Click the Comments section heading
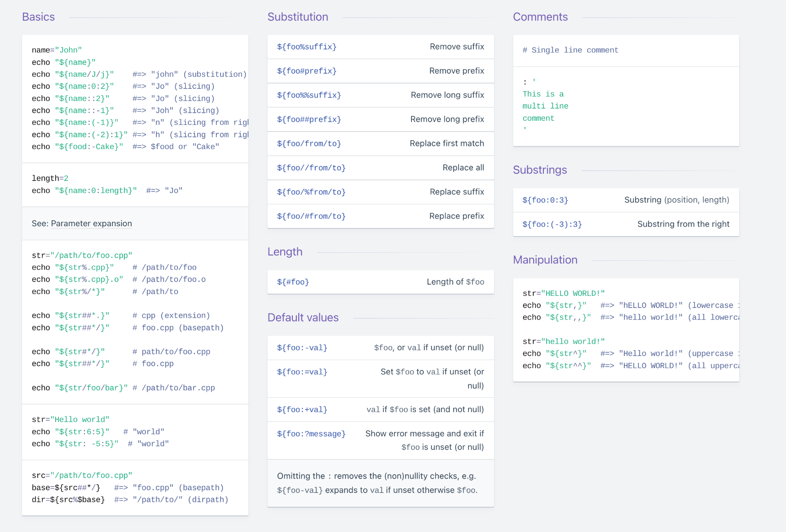The image size is (786, 532). coord(540,17)
